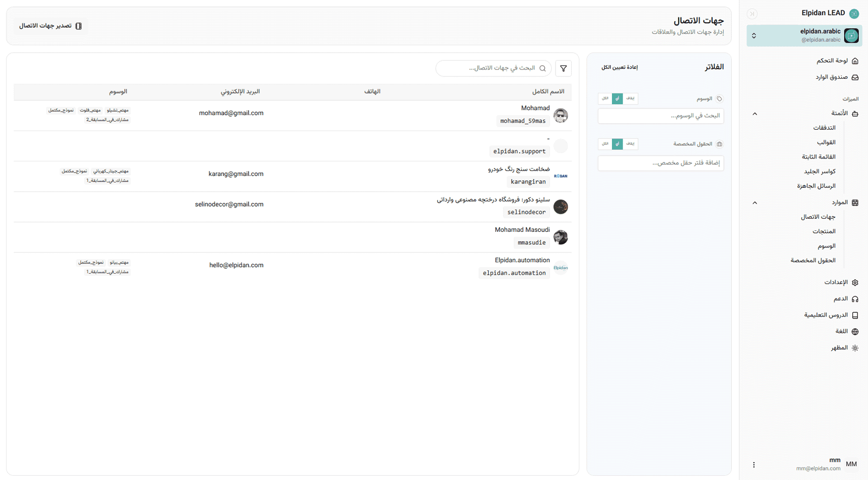The width and height of the screenshot is (868, 480).
Task: Click the البريد الإلكتروني column header
Action: pyautogui.click(x=240, y=92)
